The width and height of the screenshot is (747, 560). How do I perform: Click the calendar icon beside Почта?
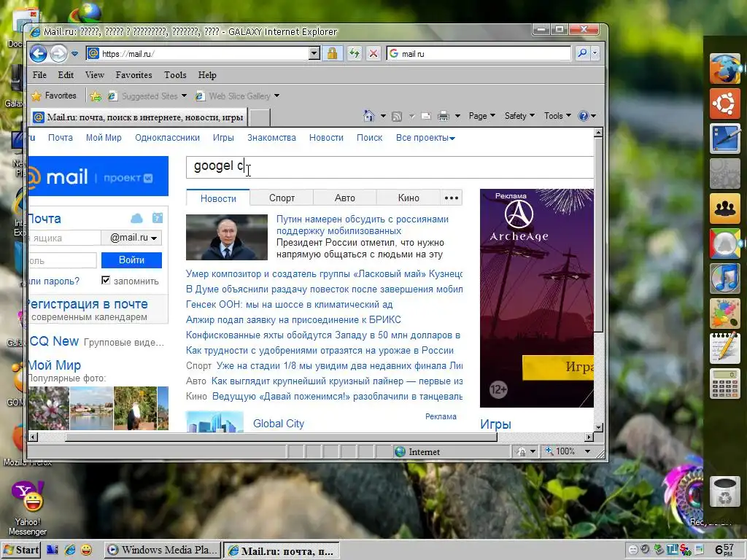point(158,218)
